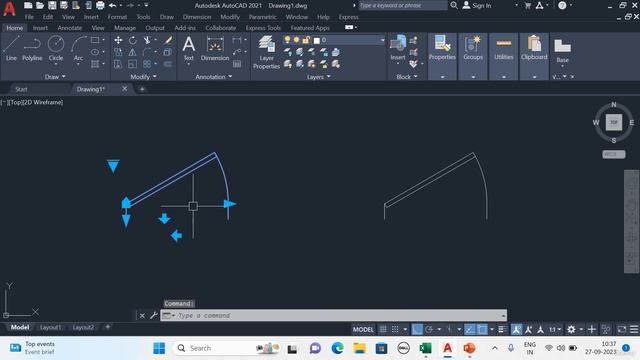Open the annotation scale 1:1 dropdown

click(555, 329)
